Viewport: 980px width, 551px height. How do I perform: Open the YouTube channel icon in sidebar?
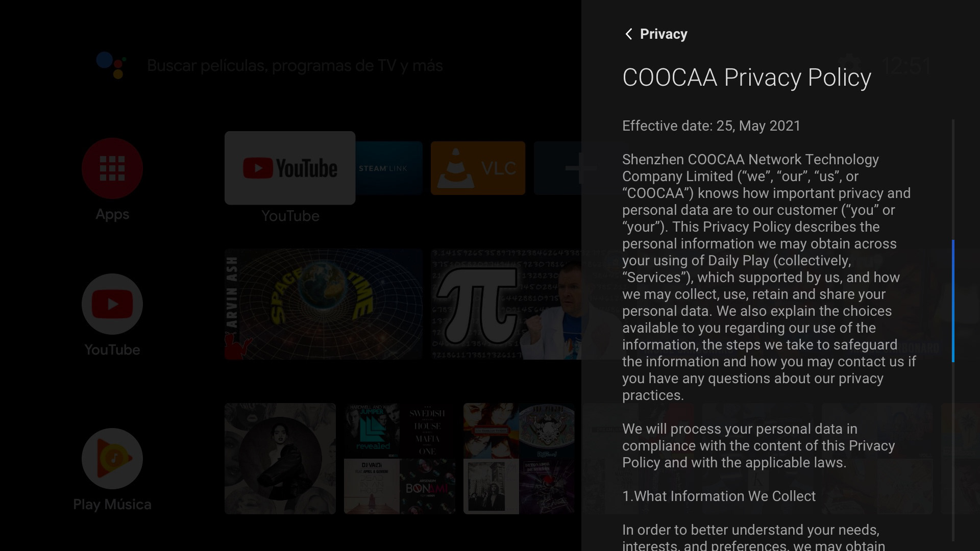pyautogui.click(x=112, y=304)
